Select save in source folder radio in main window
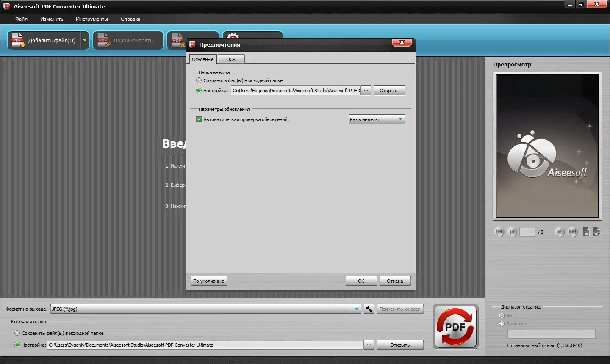The height and width of the screenshot is (364, 610). click(x=17, y=333)
